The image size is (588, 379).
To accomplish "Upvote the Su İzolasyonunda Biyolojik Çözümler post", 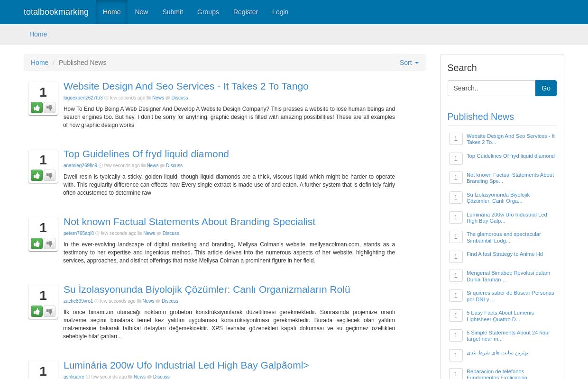I will pos(37,311).
